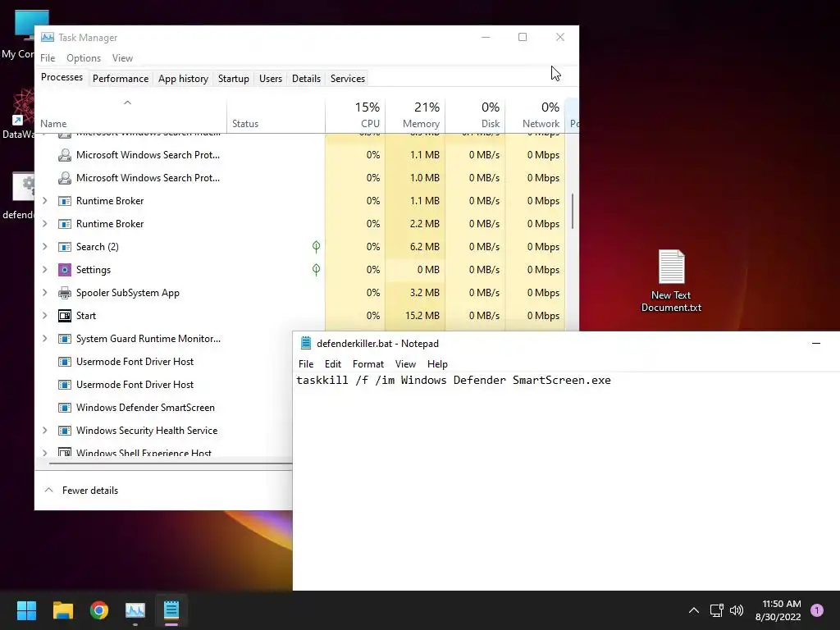Click Notepad title bar document icon
The width and height of the screenshot is (840, 630).
tap(306, 343)
